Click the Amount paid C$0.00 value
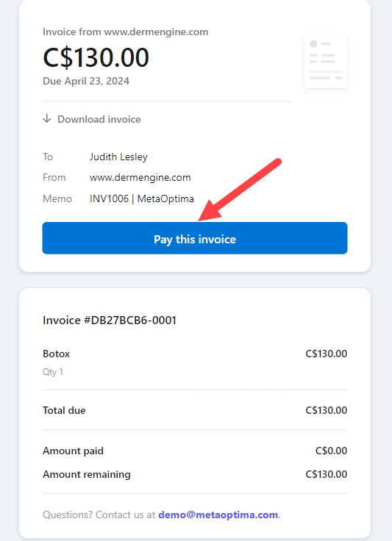Image resolution: width=392 pixels, height=541 pixels. (x=331, y=451)
